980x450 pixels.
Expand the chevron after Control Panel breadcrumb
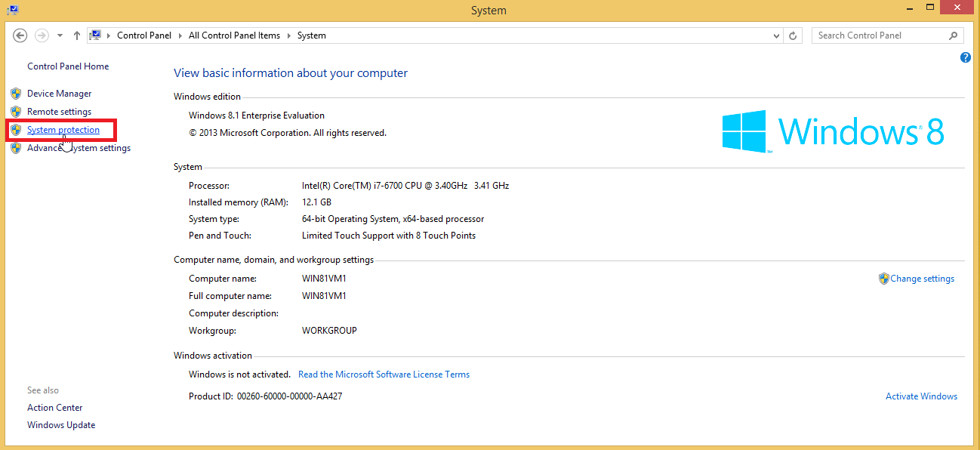click(x=180, y=35)
